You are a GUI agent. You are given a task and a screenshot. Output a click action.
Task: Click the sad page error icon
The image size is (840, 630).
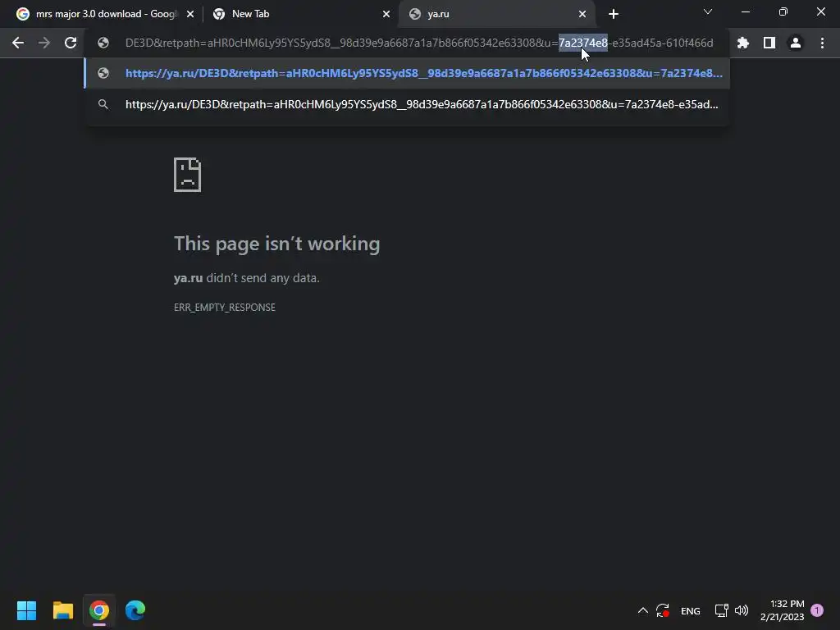click(x=188, y=175)
